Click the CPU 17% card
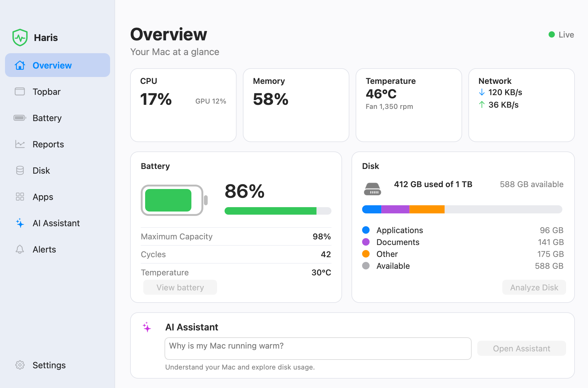Viewport: 588px width, 388px height. pyautogui.click(x=183, y=105)
